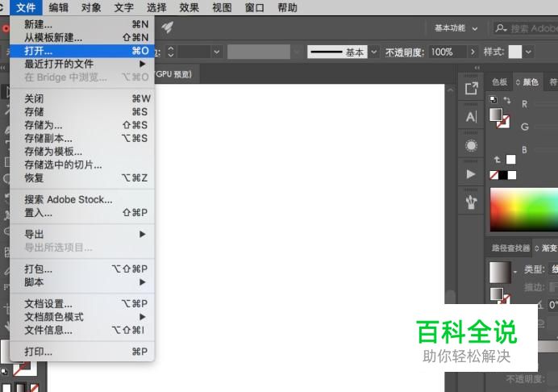Click the Revert (恢复) menu entry
This screenshot has height=392, width=558.
point(82,177)
